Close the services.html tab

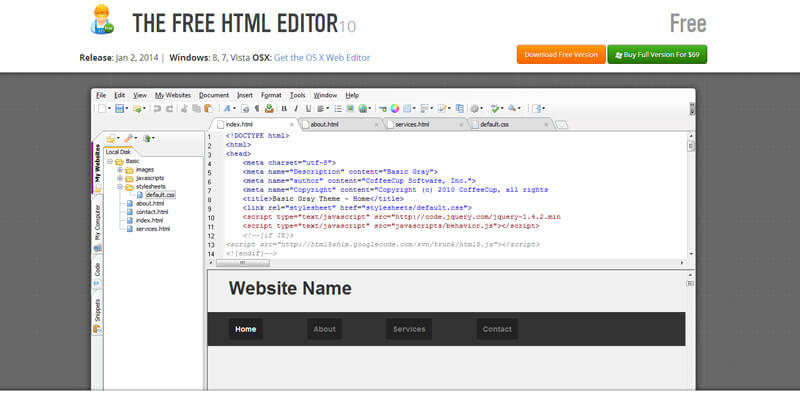click(x=463, y=125)
